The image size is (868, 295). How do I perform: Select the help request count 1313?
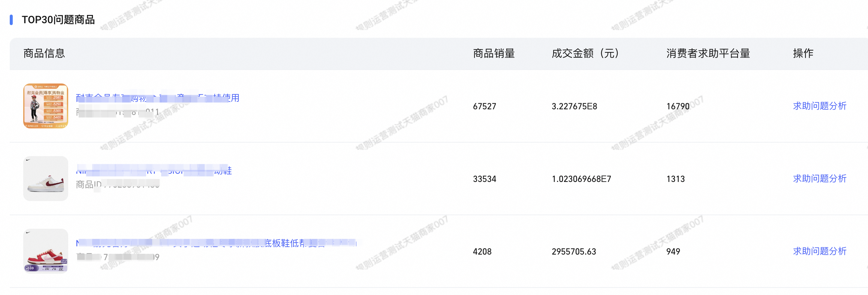[676, 179]
